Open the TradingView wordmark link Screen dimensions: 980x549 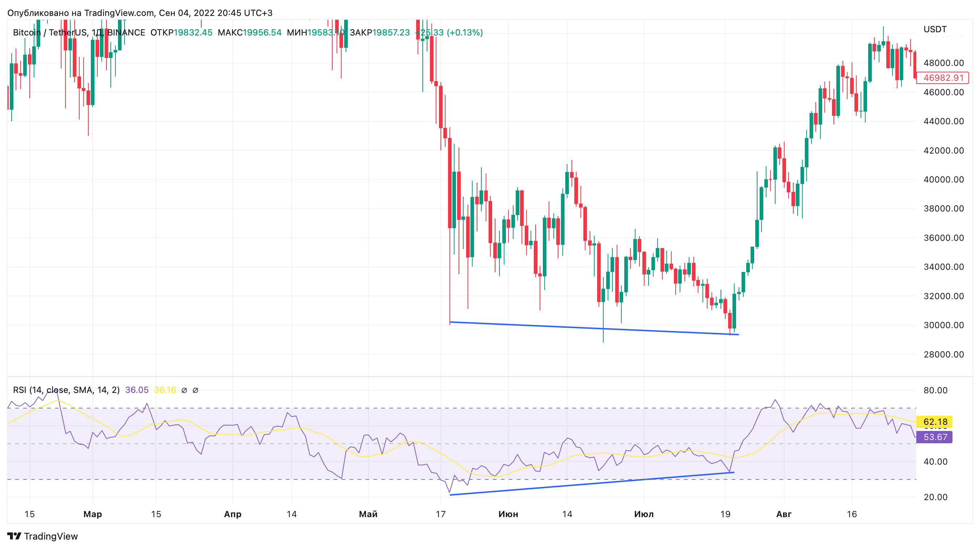click(x=51, y=536)
